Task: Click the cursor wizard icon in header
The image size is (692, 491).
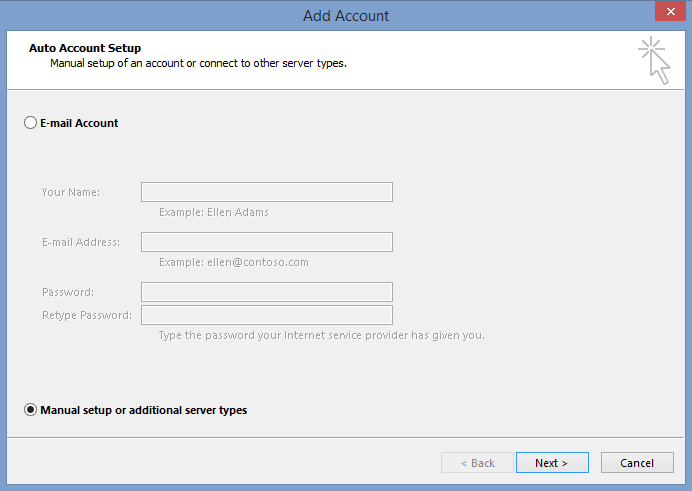Action: coord(654,60)
